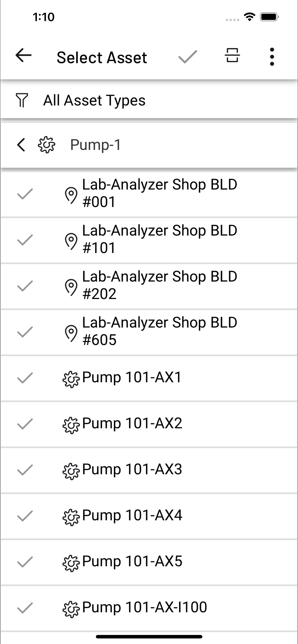Expand the Pump-1 parent asset row
Screen dimensions: 298x644
(149, 145)
